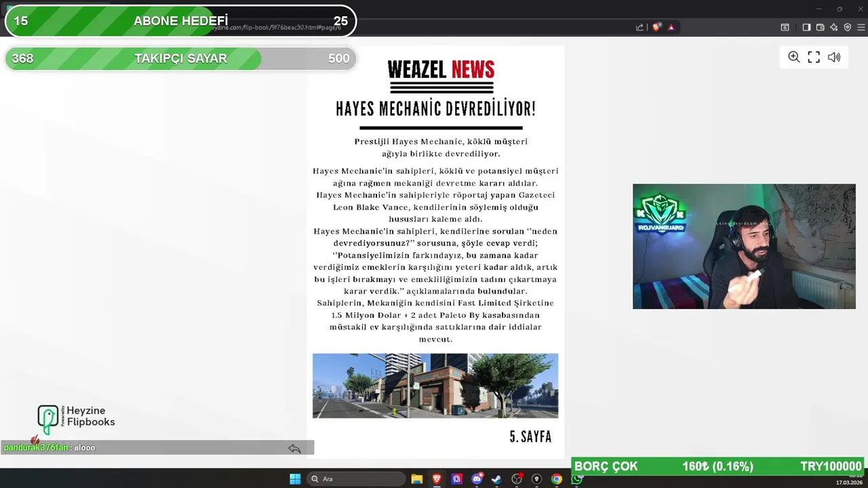Click the TAKİPÇİ SAYAR progress bar
868x488 pixels.
[x=180, y=58]
